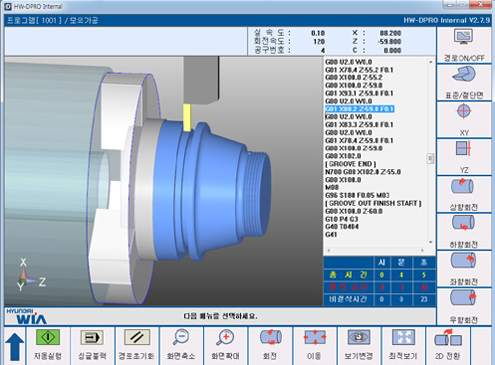Open 보기변경 view change icon
Image resolution: width=495 pixels, height=365 pixels.
[x=359, y=337]
